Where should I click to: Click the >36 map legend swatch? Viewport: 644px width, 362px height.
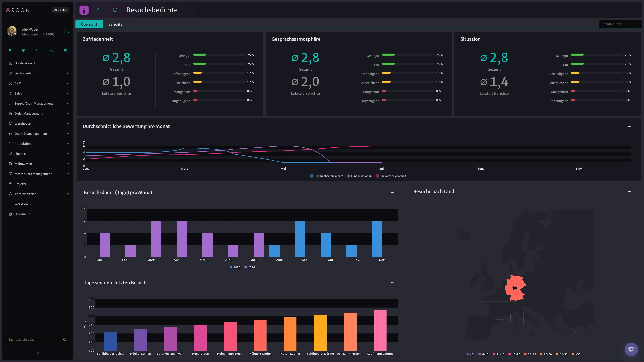tap(573, 354)
